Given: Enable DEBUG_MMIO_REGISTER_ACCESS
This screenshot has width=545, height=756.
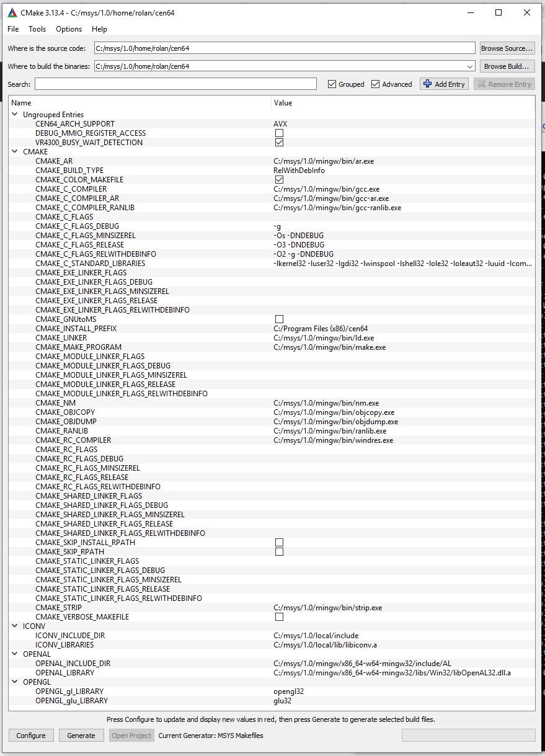Looking at the screenshot, I should 279,133.
